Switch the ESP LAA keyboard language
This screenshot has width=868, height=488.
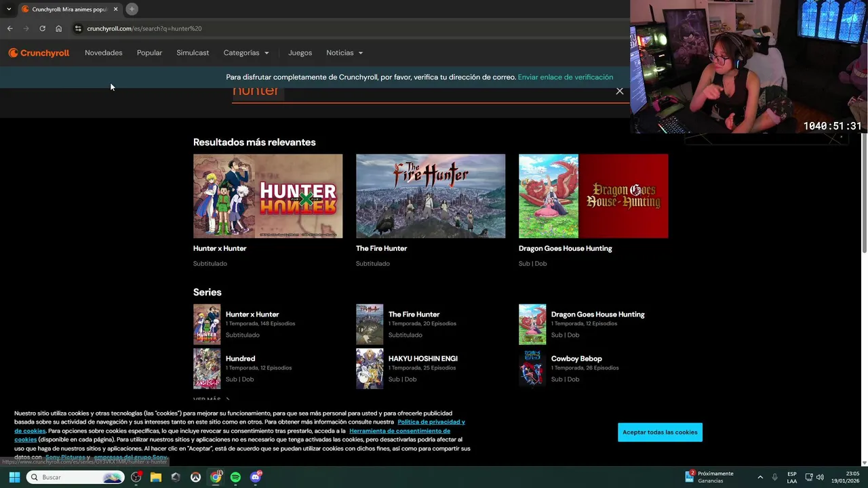tap(792, 477)
